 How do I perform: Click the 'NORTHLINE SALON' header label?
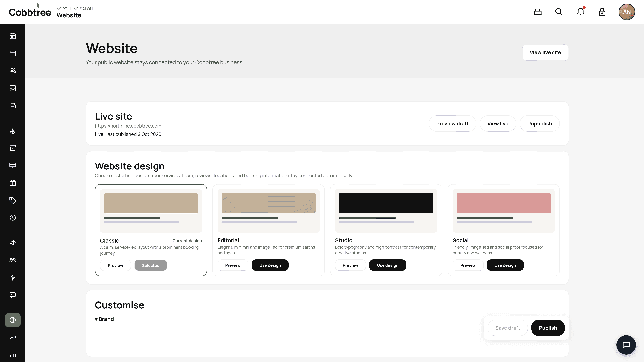[x=74, y=9]
